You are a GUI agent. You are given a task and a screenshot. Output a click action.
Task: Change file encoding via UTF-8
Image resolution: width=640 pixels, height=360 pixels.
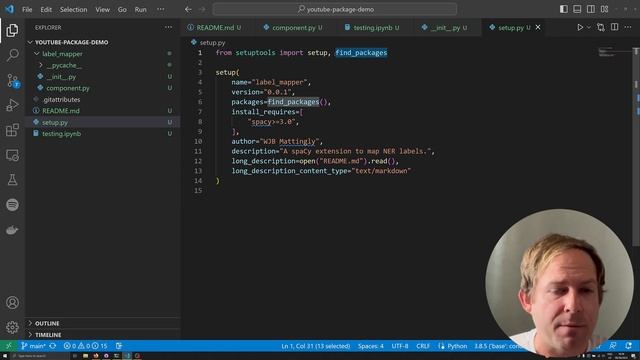point(400,346)
